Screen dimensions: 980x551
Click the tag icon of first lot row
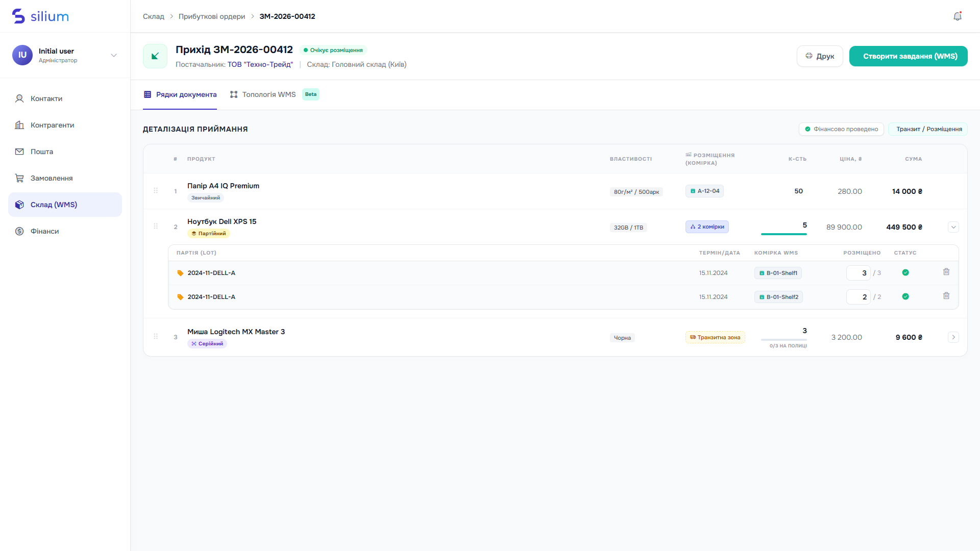[180, 273]
